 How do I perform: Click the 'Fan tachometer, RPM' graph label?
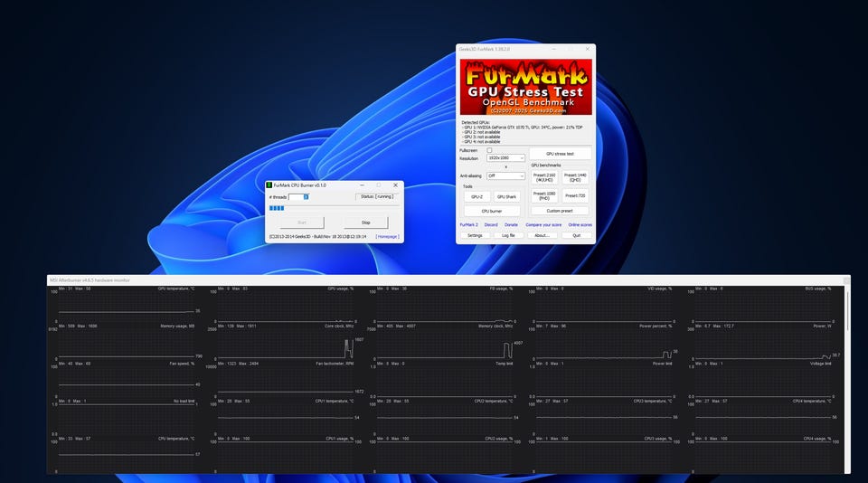click(335, 364)
